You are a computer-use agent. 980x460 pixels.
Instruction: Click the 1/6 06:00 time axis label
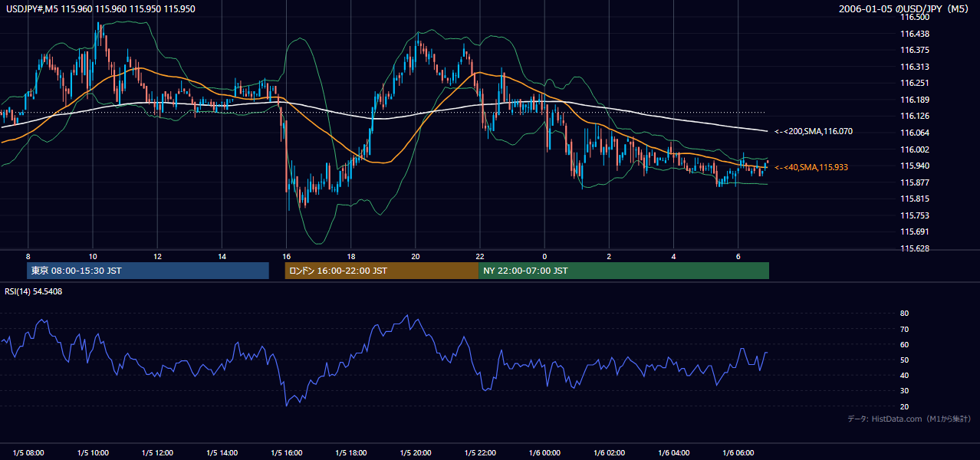point(738,452)
